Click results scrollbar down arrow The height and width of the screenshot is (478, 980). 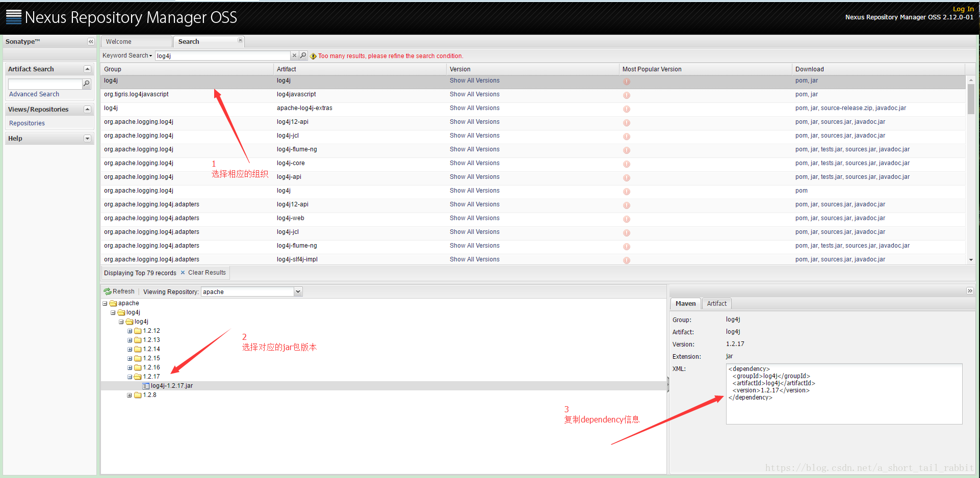click(971, 260)
